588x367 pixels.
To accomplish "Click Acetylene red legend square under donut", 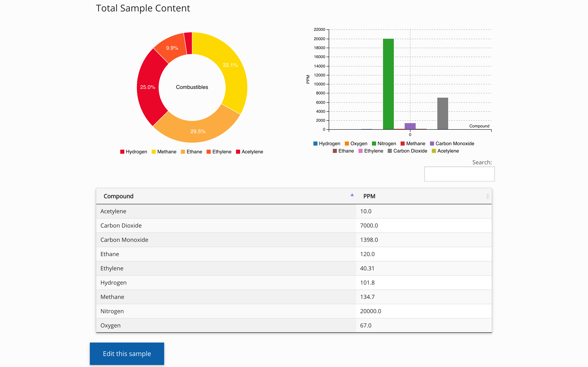I will tap(238, 152).
